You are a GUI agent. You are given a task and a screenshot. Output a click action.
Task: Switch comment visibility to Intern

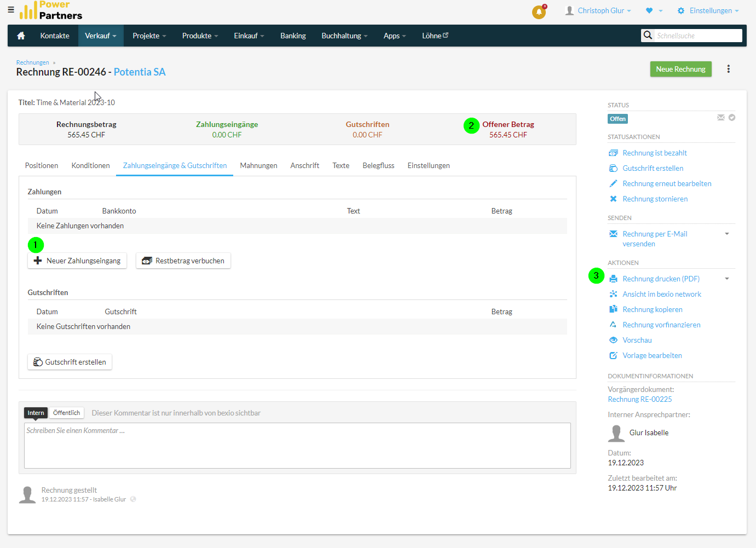tap(36, 413)
